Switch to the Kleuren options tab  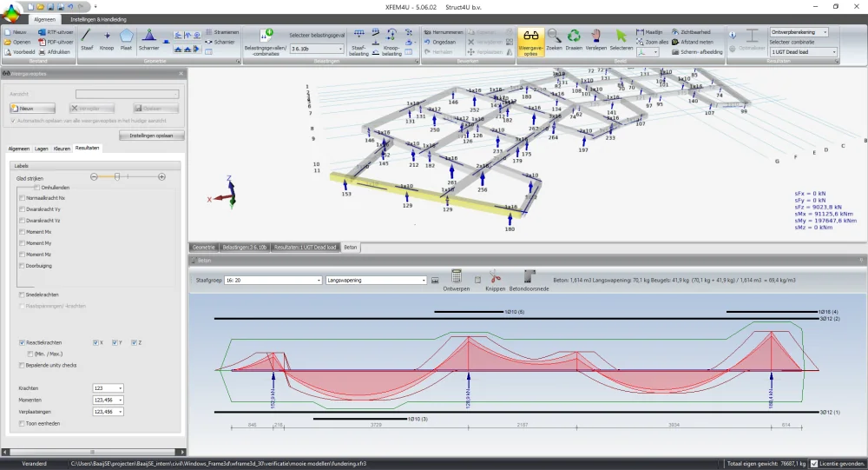click(62, 149)
